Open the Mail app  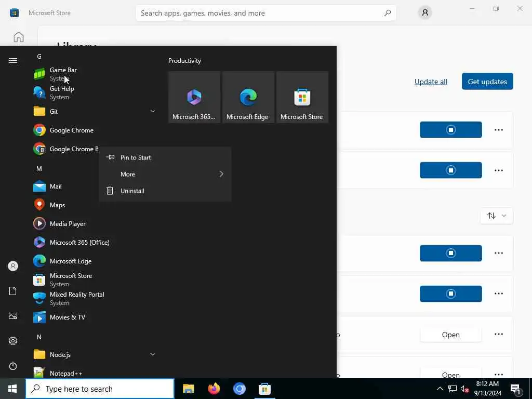point(64,187)
